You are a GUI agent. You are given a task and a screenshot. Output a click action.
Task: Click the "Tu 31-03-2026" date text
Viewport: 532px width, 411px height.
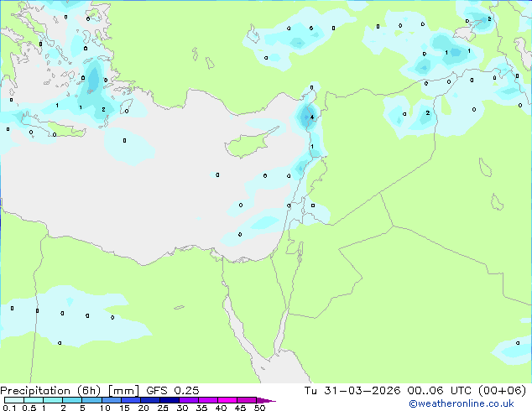(352, 391)
